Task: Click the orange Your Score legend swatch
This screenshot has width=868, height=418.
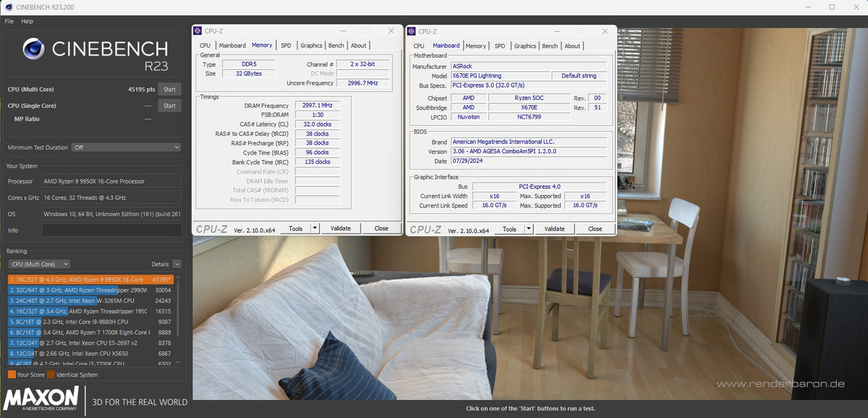Action: (x=12, y=375)
